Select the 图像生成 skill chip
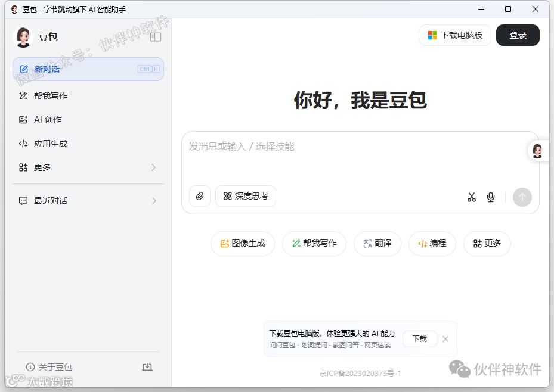Viewport: 554px width, 392px height. pos(243,244)
